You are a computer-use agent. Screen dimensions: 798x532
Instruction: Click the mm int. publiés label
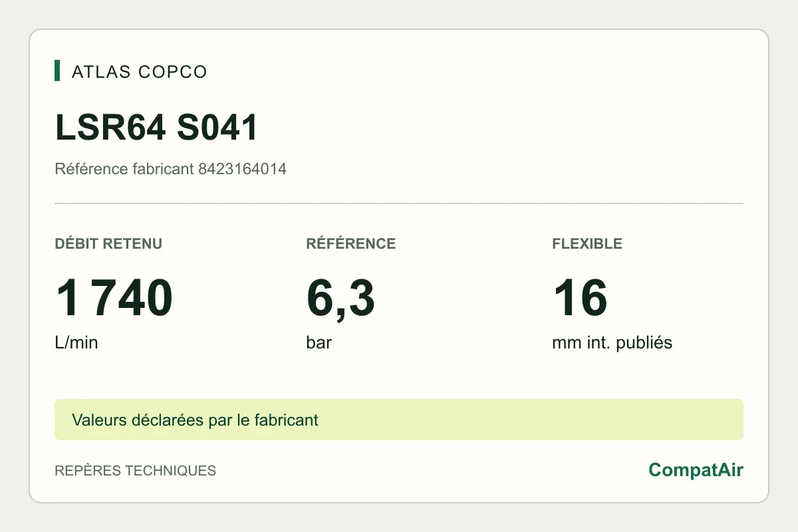[612, 343]
